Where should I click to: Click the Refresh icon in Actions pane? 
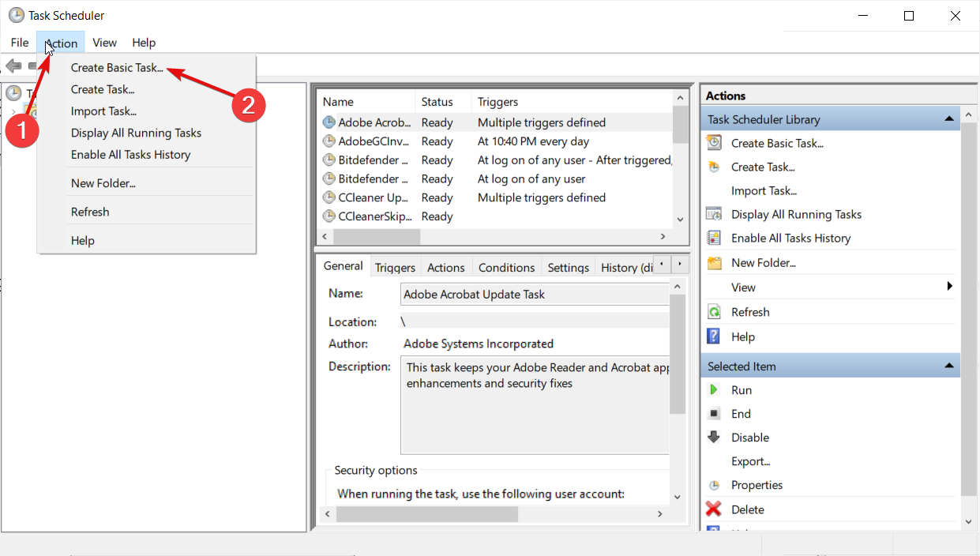coord(714,312)
